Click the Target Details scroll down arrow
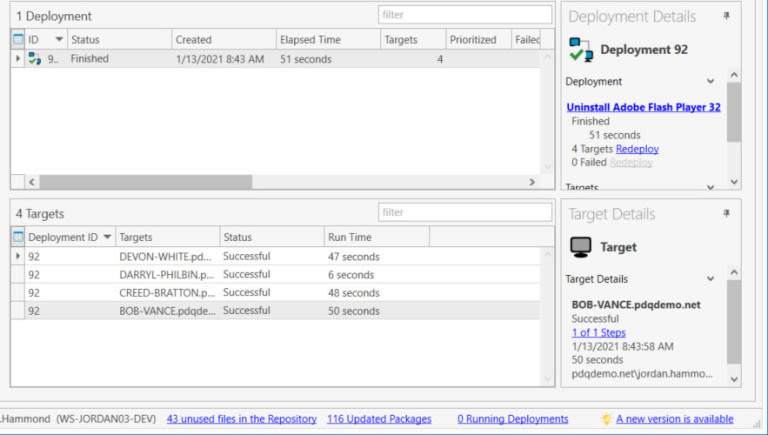This screenshot has height=435, width=768. point(734,379)
